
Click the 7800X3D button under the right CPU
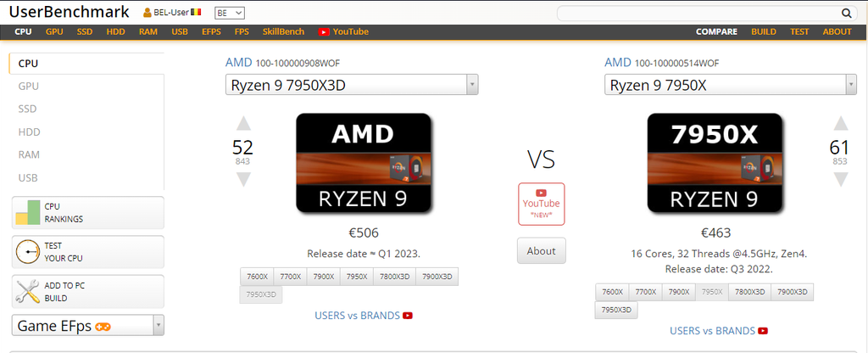[750, 292]
